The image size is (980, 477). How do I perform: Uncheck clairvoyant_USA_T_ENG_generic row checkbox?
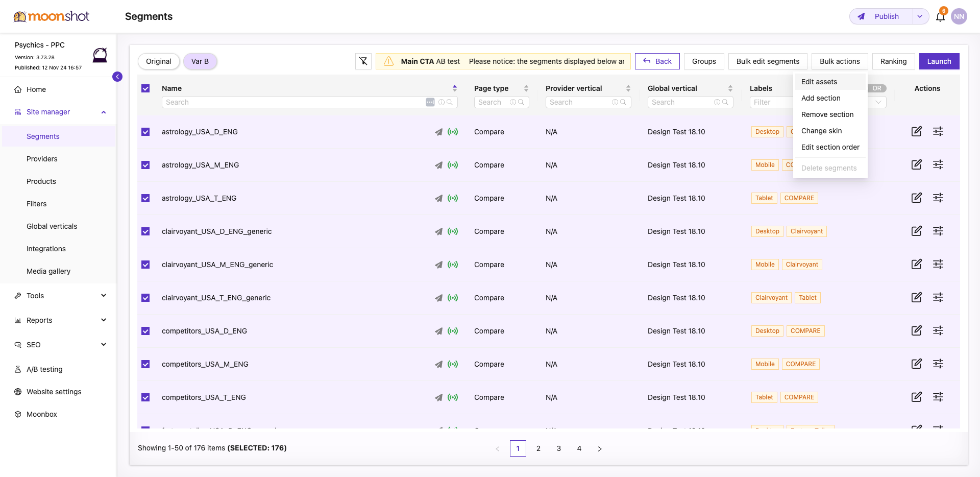click(x=145, y=298)
